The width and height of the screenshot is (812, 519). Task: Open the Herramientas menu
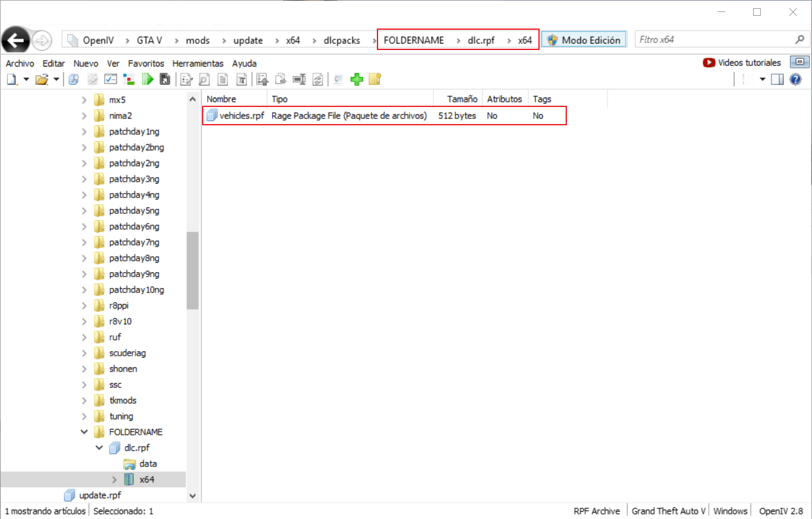(x=198, y=63)
